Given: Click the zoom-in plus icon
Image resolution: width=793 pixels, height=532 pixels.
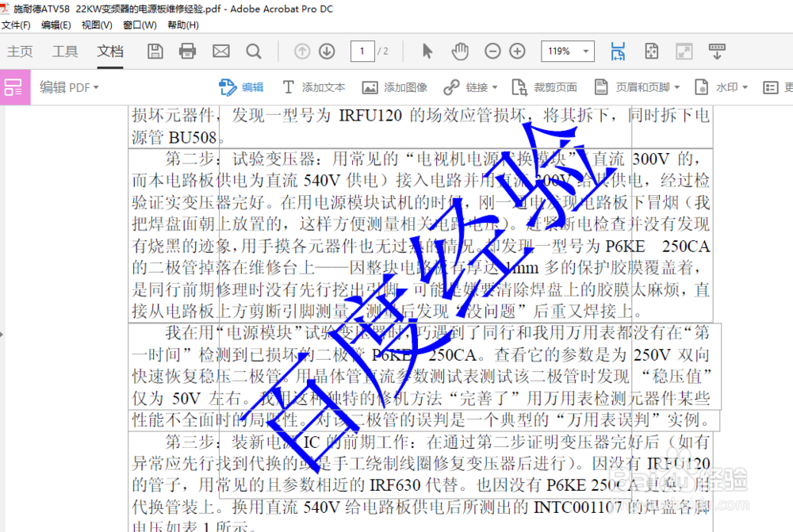Looking at the screenshot, I should coord(516,51).
